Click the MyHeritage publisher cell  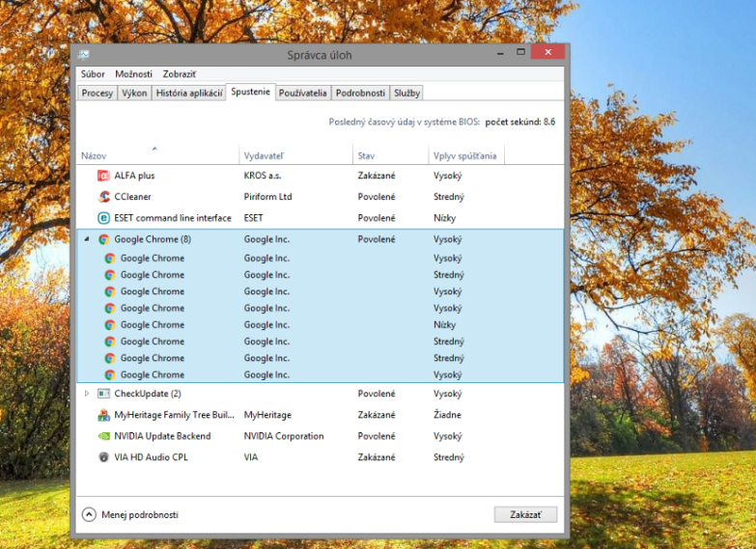267,415
